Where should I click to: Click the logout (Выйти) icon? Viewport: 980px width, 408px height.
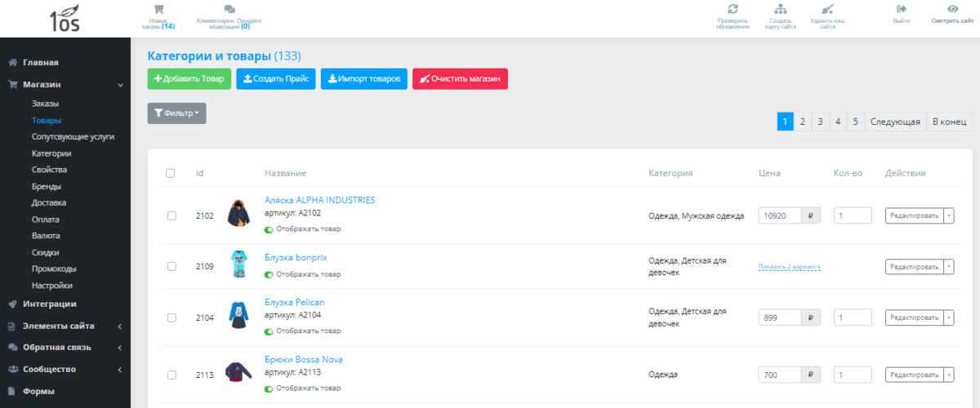pos(902,9)
